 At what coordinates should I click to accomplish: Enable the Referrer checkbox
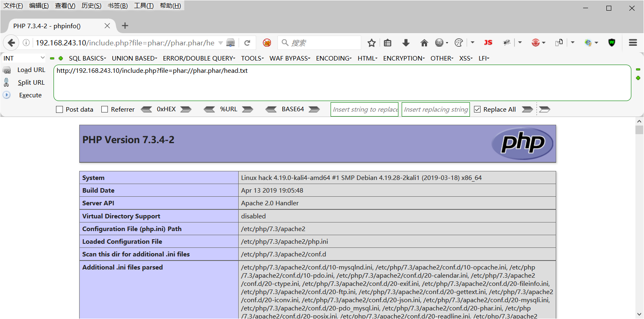tap(105, 109)
